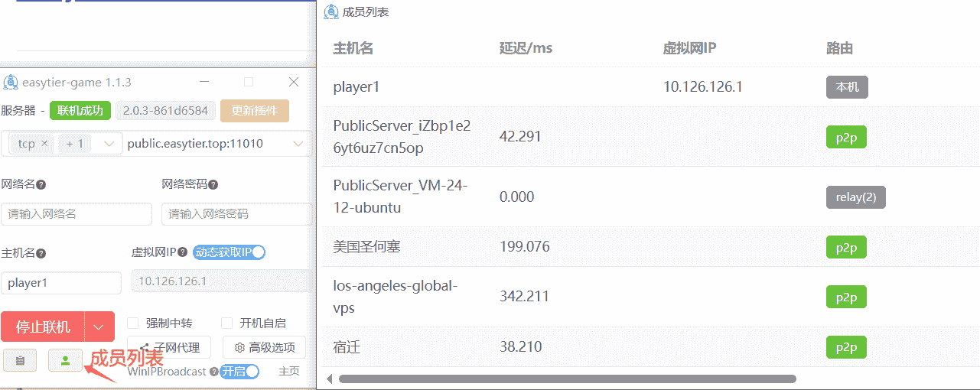
Task: Toggle WinIPBroadcast 开启 switch
Action: point(239,372)
